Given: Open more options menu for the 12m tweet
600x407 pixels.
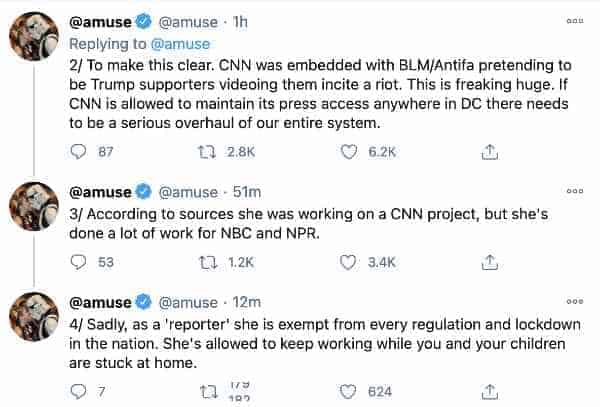Looking at the screenshot, I should tap(575, 301).
